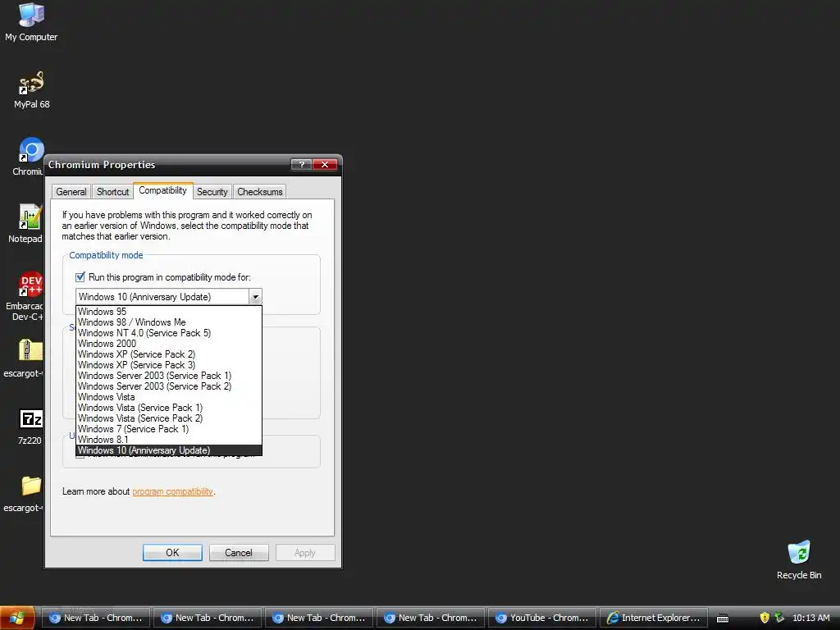Choose Windows Vista (Service Pack 2)

coord(169,418)
